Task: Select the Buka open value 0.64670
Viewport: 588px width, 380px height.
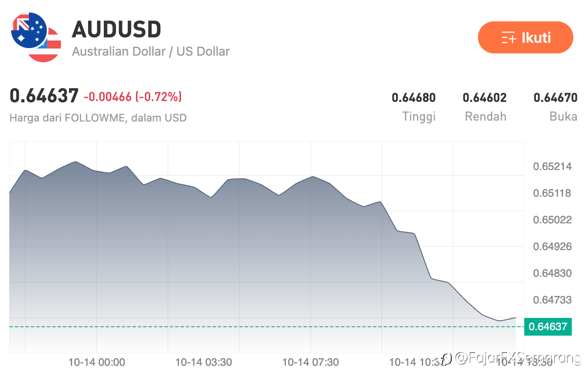Action: point(555,97)
